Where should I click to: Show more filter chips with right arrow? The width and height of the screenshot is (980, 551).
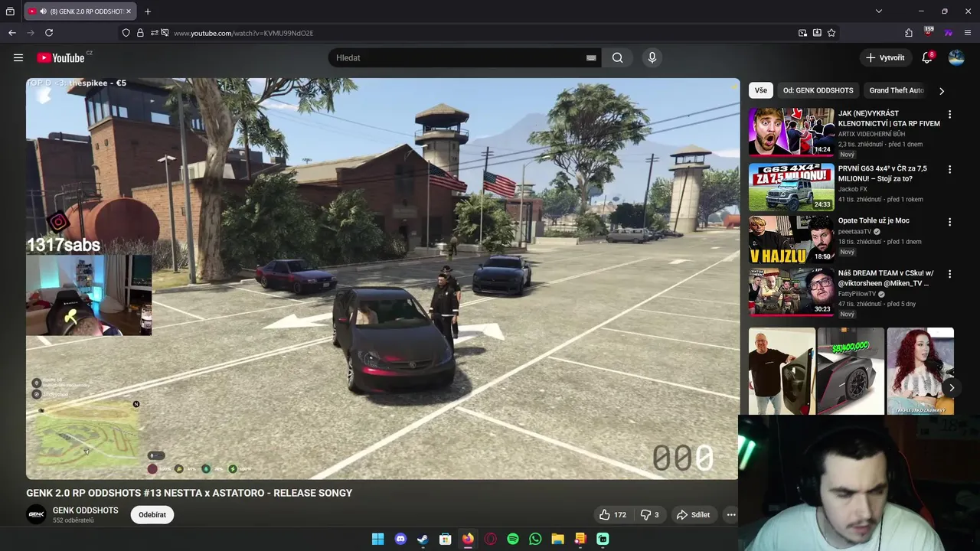pyautogui.click(x=941, y=90)
